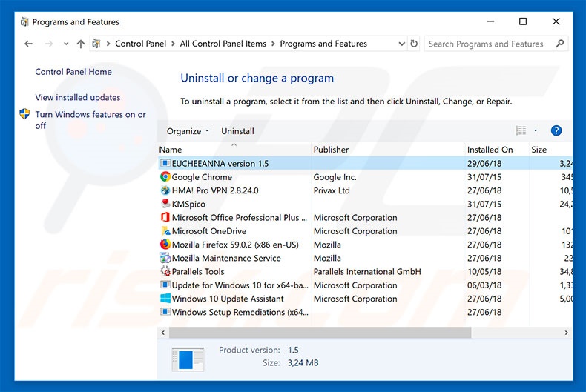This screenshot has height=392, width=586.
Task: Select 'Microsoft OneDrive' program name
Action: (209, 231)
